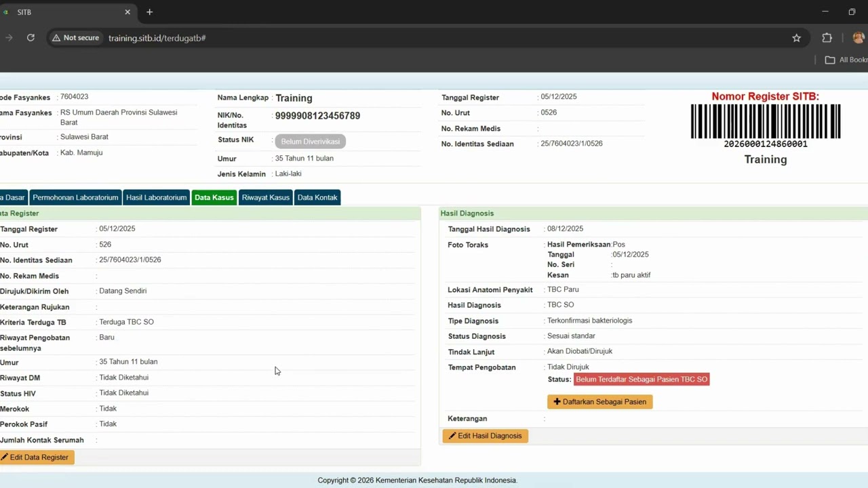Click the Edit Data Register button

pos(37,457)
